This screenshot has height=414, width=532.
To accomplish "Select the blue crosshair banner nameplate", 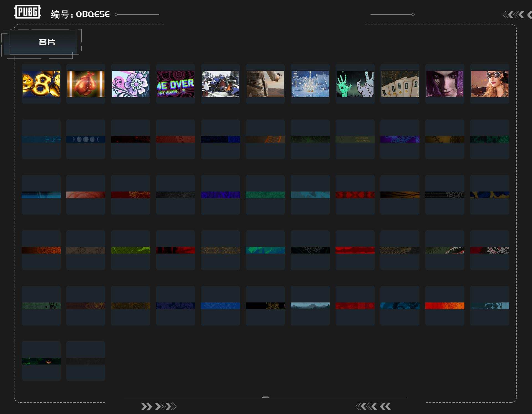I will tap(41, 139).
